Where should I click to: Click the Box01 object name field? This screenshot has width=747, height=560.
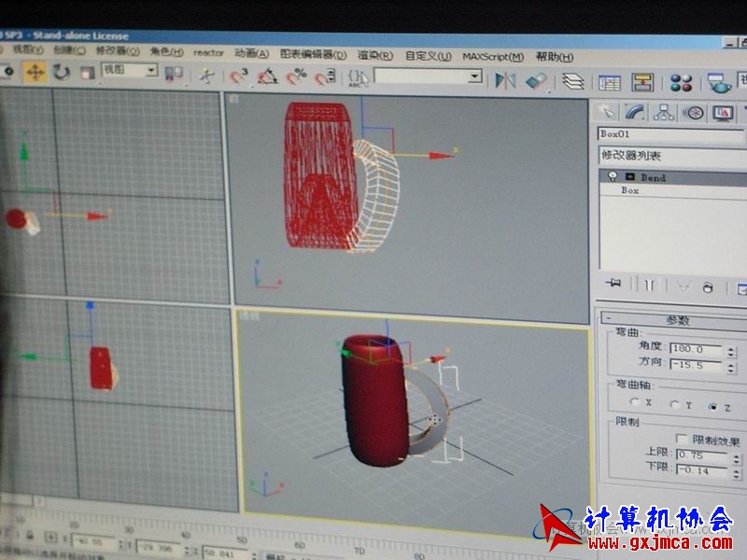670,134
